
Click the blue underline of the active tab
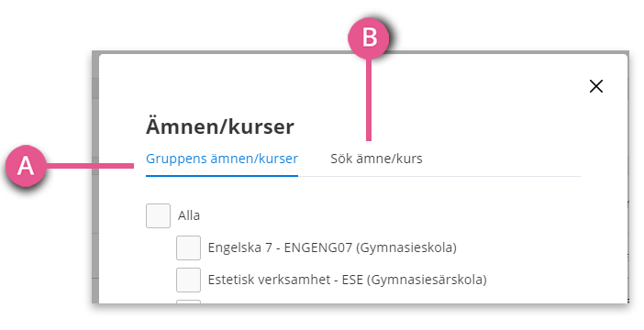(x=222, y=176)
